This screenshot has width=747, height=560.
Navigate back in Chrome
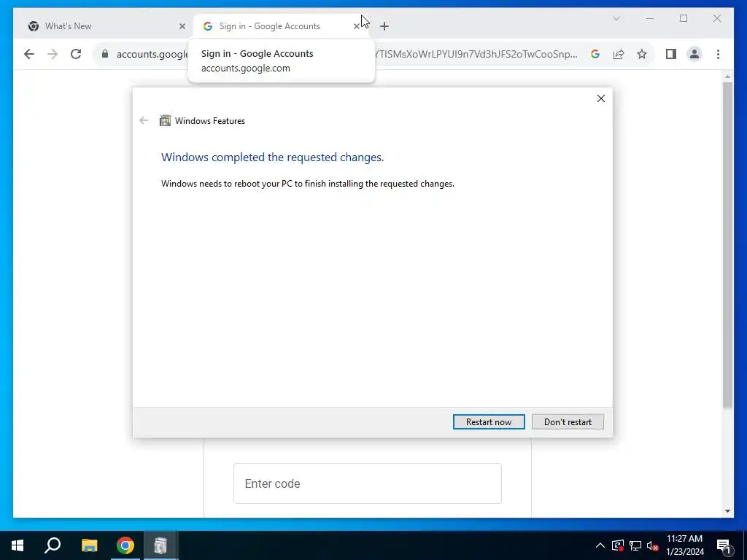coord(29,54)
